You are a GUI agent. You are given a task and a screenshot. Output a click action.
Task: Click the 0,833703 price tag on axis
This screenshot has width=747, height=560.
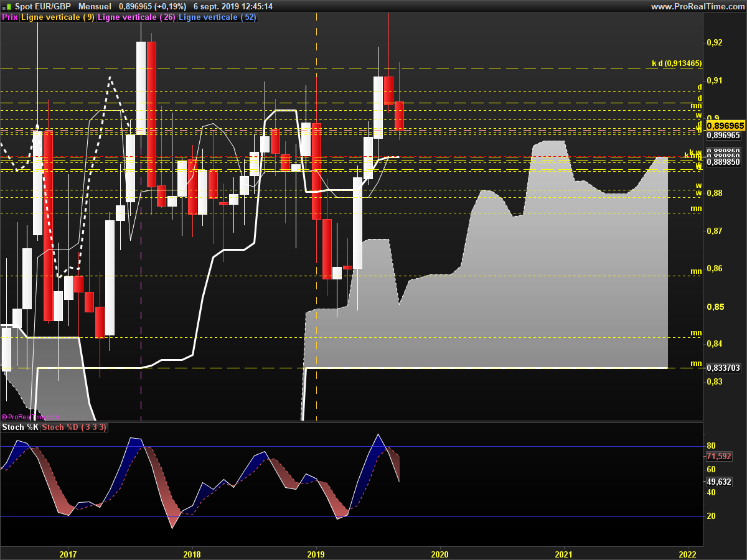coord(724,368)
